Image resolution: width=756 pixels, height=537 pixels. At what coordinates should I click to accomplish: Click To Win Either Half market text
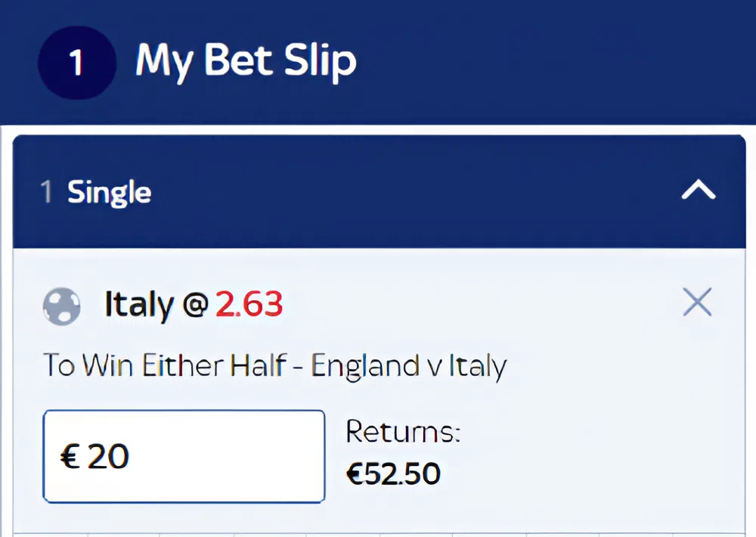click(x=166, y=365)
